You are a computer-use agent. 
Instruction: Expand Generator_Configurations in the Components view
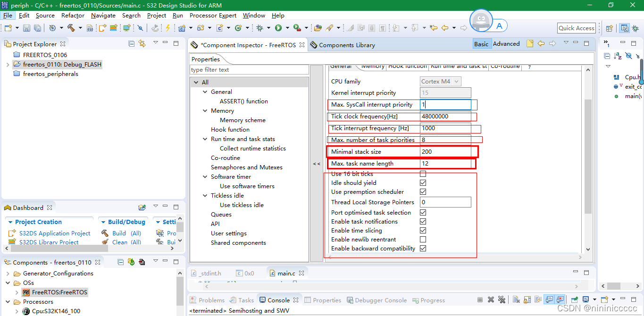tap(8, 274)
